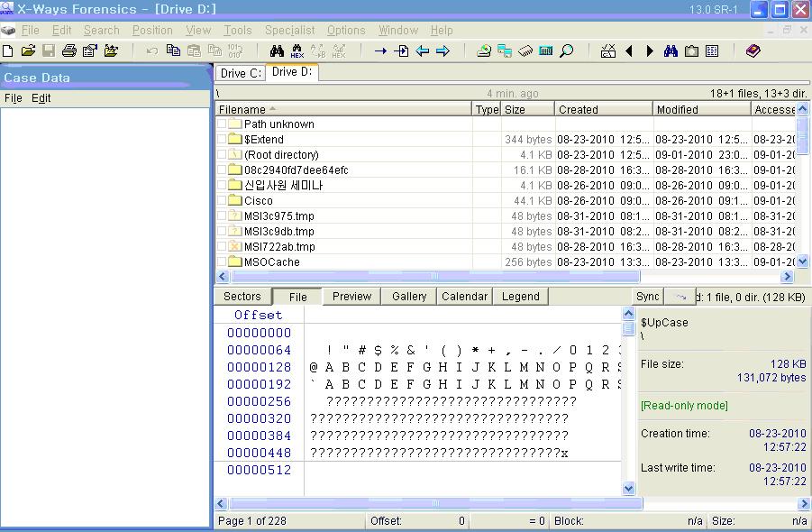Click the Open file folder icon
812x532 pixels.
click(x=29, y=50)
